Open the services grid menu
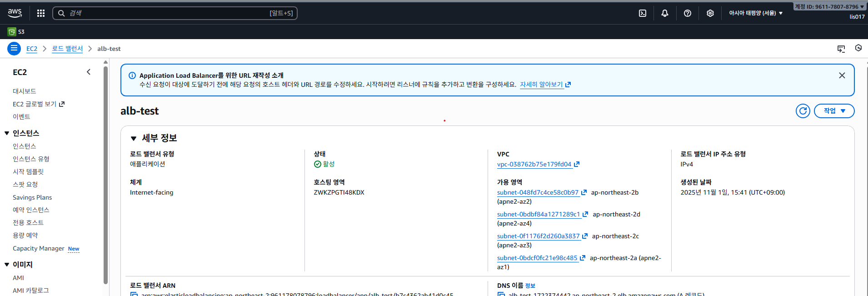868x296 pixels. [x=41, y=13]
